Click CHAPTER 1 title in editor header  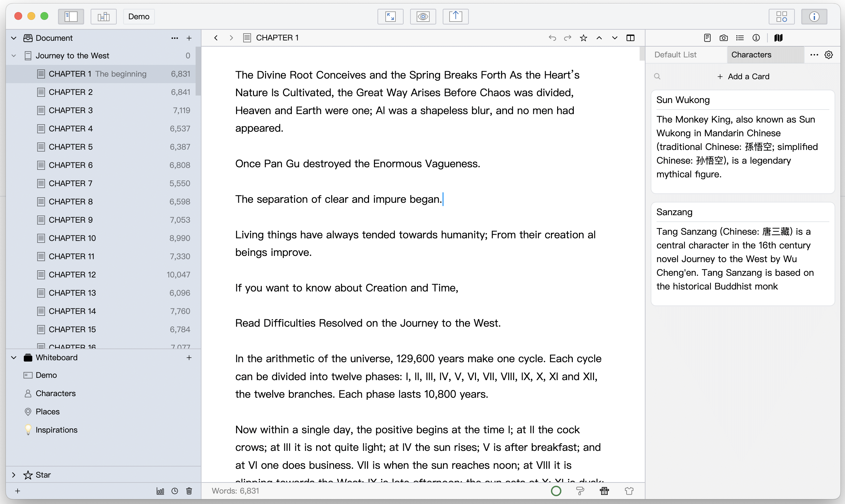277,38
